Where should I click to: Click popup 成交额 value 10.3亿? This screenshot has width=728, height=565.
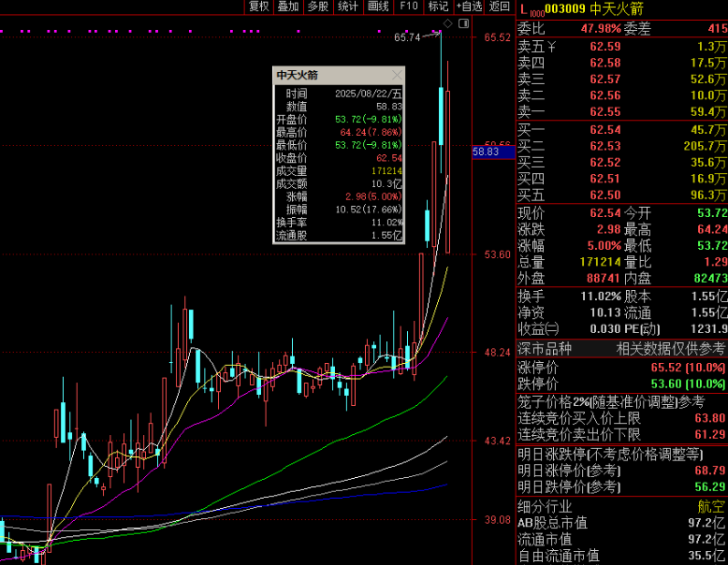point(386,184)
